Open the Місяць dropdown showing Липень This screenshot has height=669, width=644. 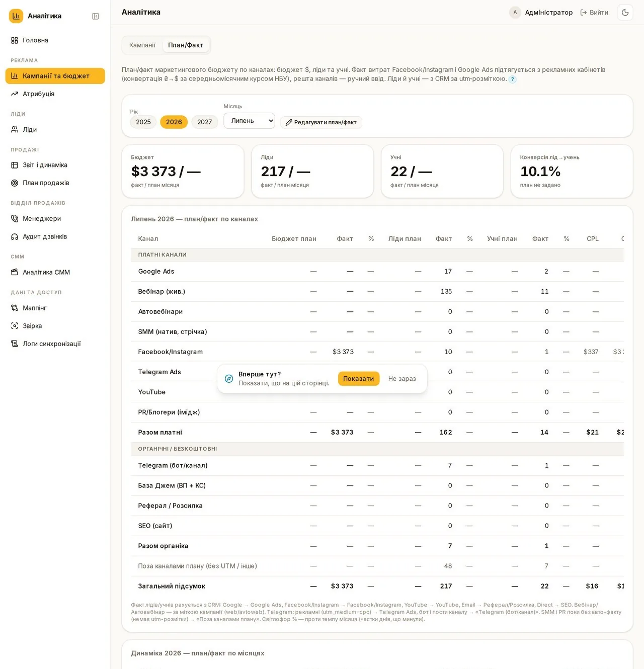pyautogui.click(x=249, y=121)
